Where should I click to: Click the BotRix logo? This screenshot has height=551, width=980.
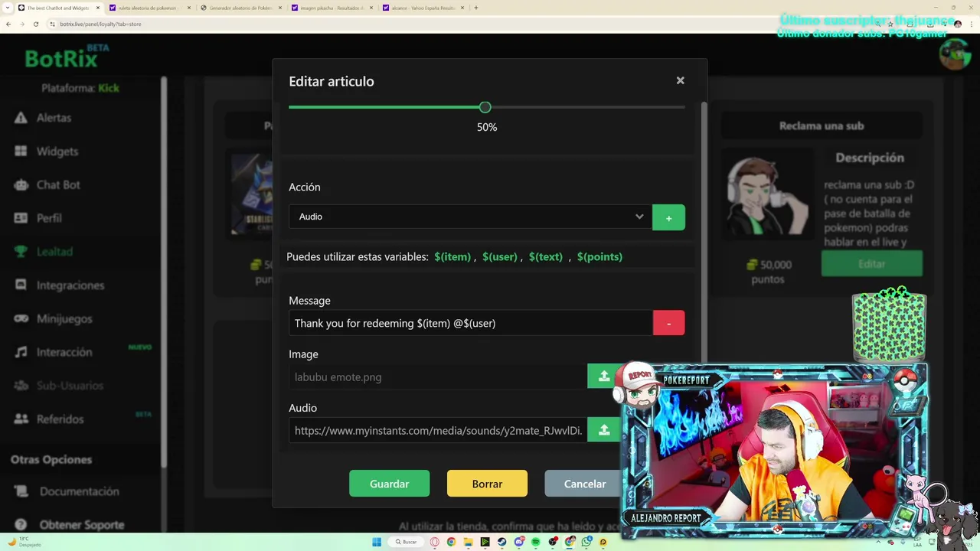67,57
